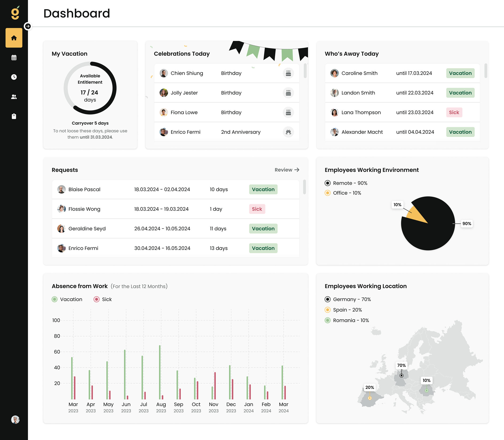This screenshot has width=504, height=440.
Task: Toggle the Sick legend in the Absence chart
Action: (103, 299)
